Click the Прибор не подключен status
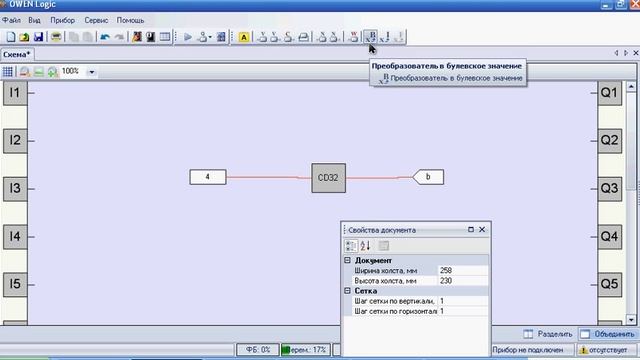 [528, 350]
